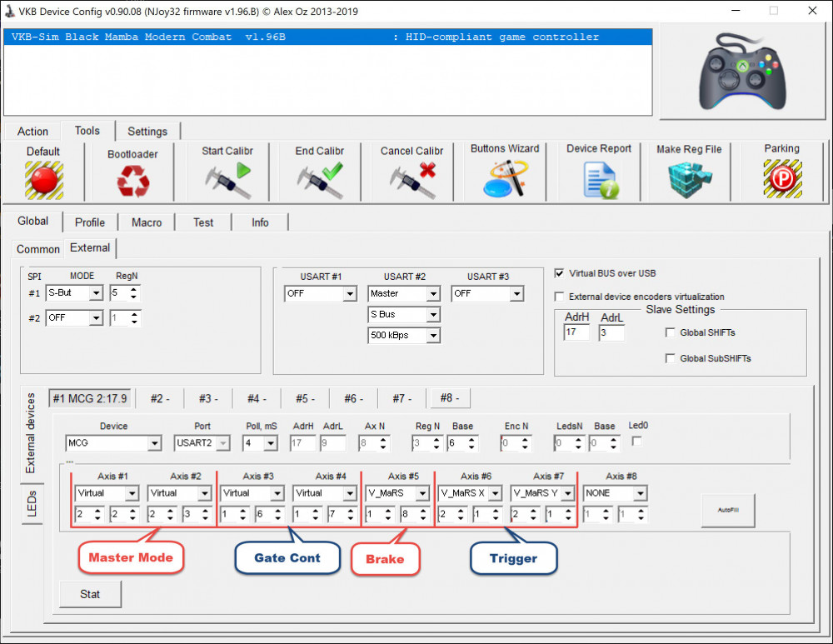
Task: Finish calibration with End Calibr icon
Action: [x=320, y=178]
